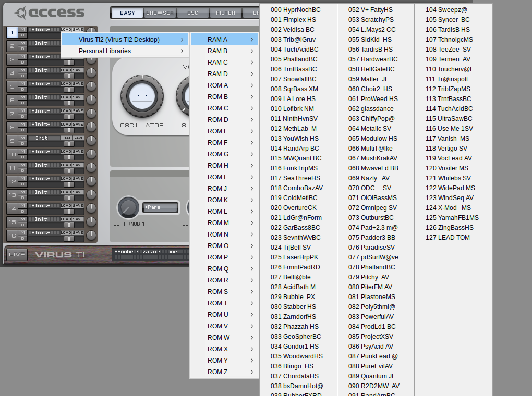The width and height of the screenshot is (532, 396).
Task: Expand the ROM Z bank submenu
Action: point(224,372)
